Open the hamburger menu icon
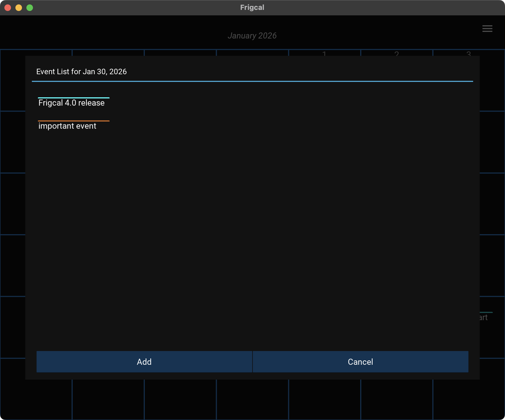This screenshot has height=420, width=505. click(487, 29)
